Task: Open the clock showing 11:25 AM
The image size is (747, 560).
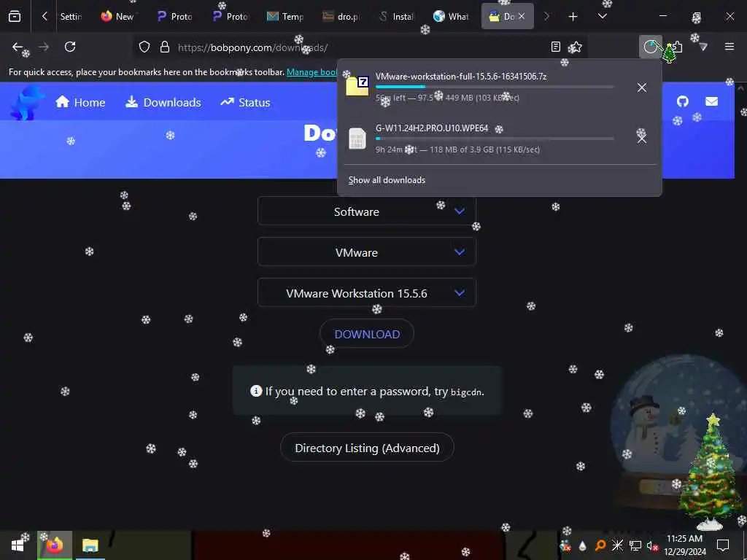Action: (x=685, y=545)
